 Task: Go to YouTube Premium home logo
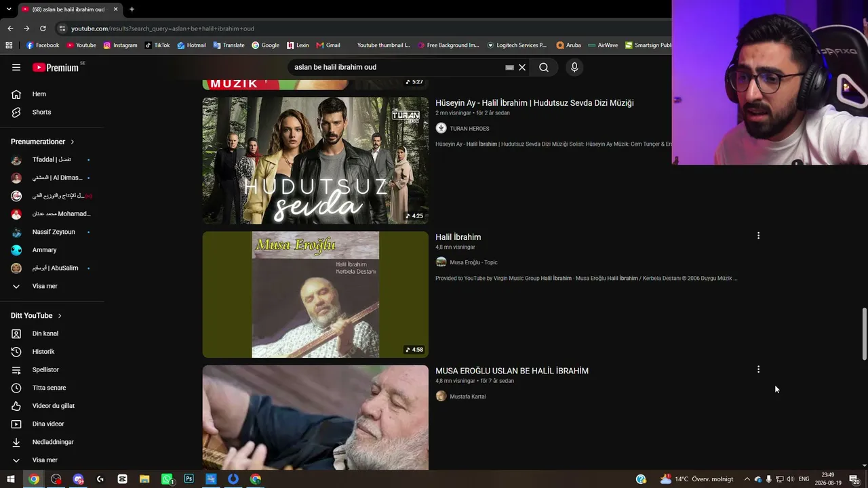tap(56, 67)
